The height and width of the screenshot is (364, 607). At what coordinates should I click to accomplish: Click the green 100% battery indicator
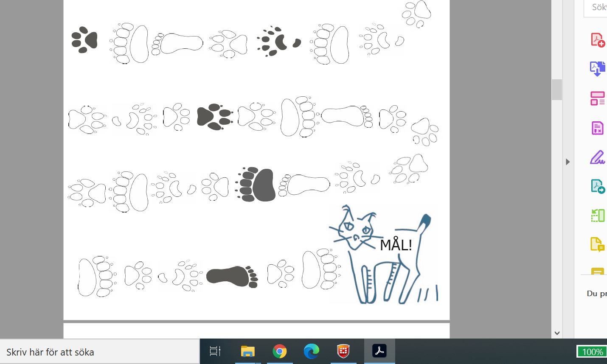click(x=592, y=352)
